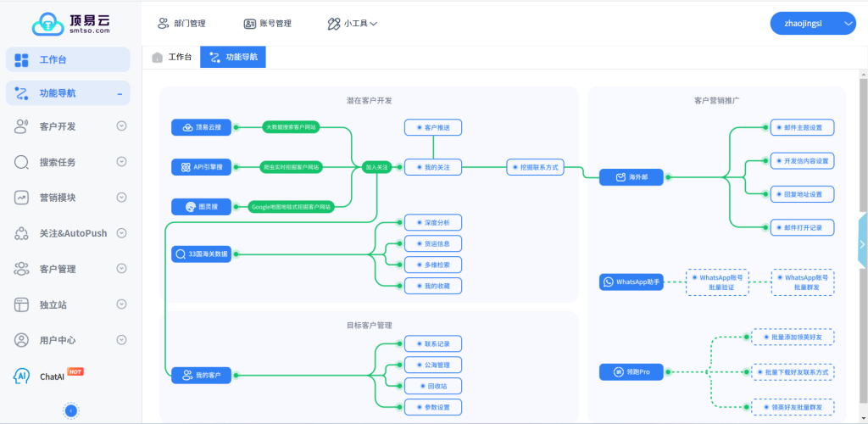Click the 挖掘联系方式 node button
868x424 pixels.
pos(536,168)
